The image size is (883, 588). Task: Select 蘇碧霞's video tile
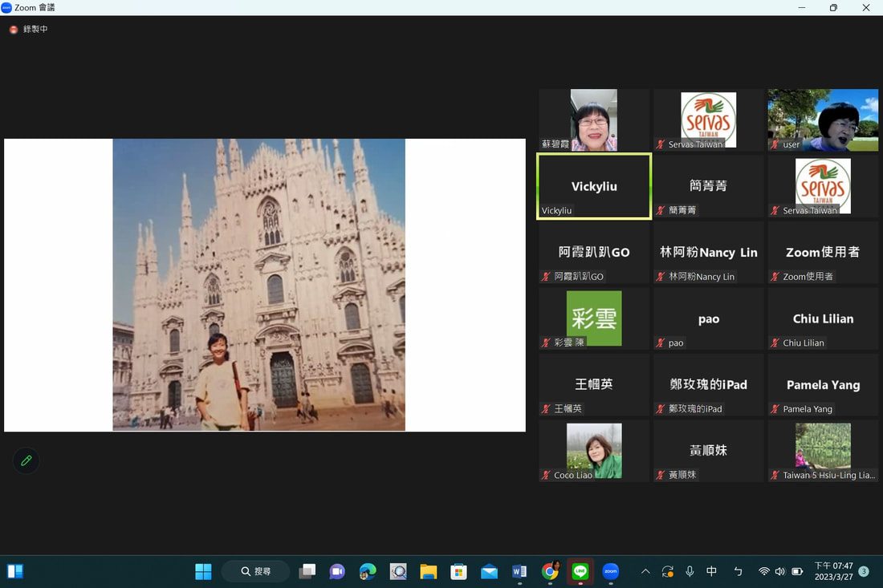(x=594, y=120)
